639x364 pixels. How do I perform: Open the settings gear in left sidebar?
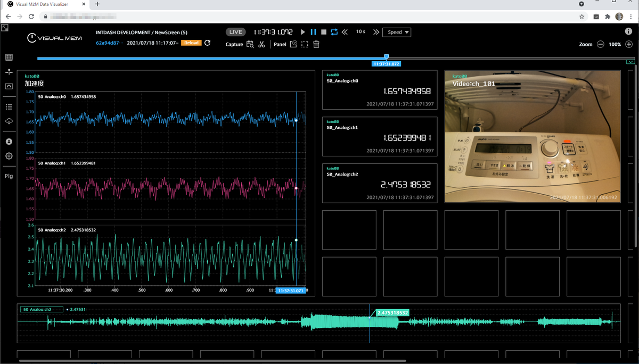[x=9, y=156]
